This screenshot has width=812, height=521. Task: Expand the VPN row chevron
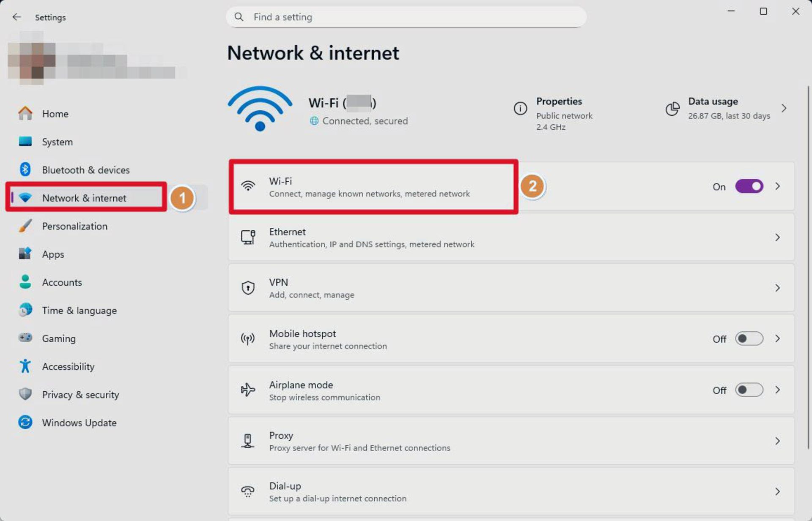778,288
